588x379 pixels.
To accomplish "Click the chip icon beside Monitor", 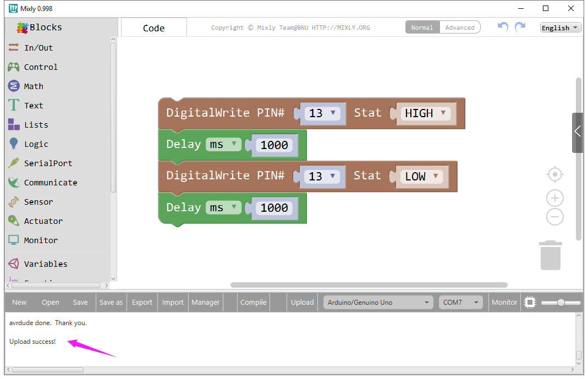I will 529,302.
